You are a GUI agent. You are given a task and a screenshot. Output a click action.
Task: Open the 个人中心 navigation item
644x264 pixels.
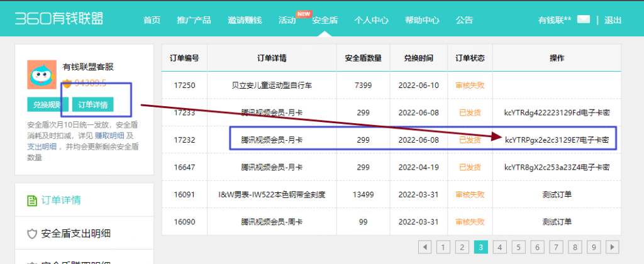coord(371,19)
